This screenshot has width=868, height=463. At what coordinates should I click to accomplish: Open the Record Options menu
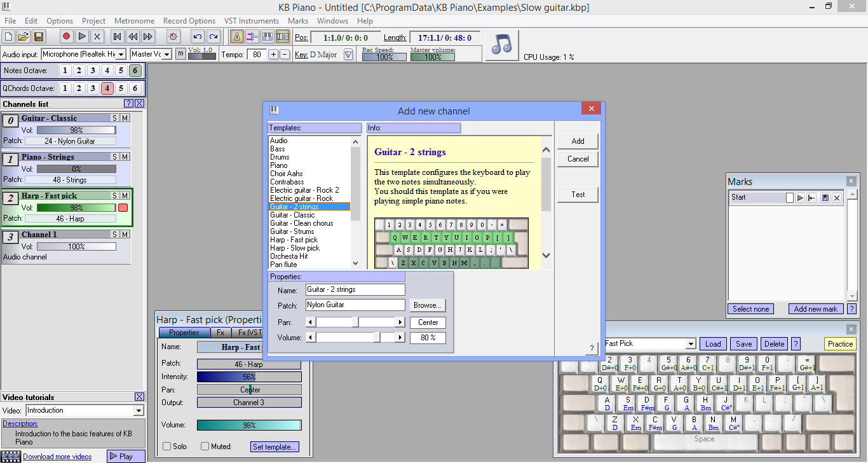[x=189, y=21]
